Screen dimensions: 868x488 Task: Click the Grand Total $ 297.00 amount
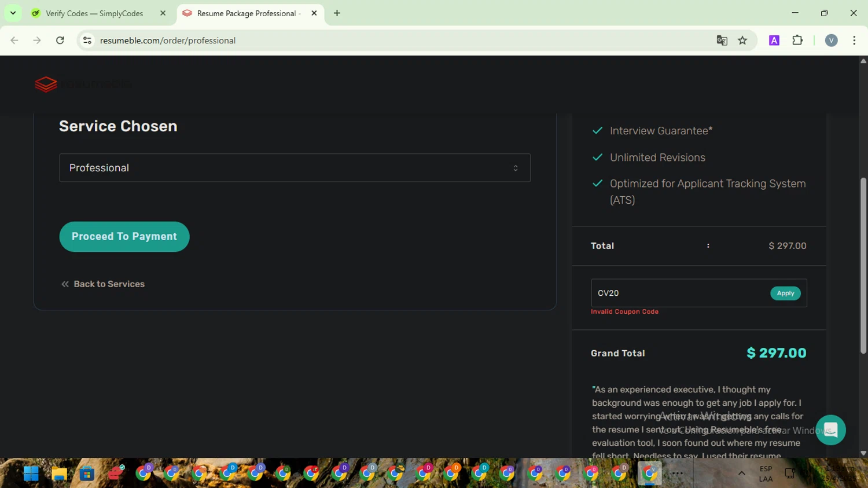777,353
